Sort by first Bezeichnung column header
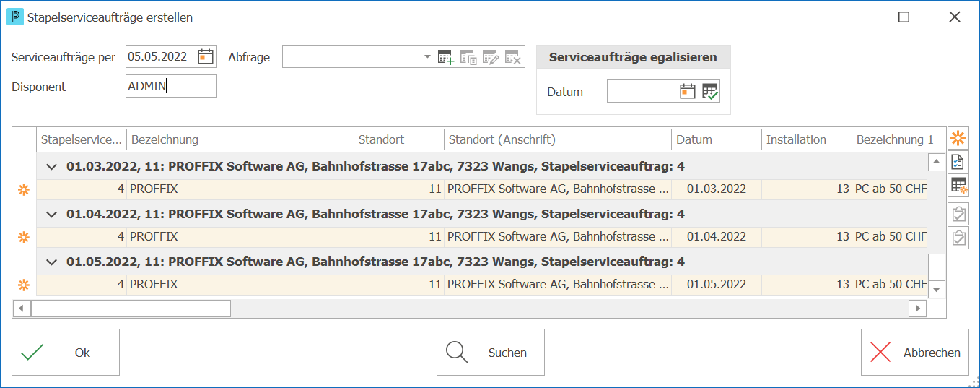 point(240,139)
